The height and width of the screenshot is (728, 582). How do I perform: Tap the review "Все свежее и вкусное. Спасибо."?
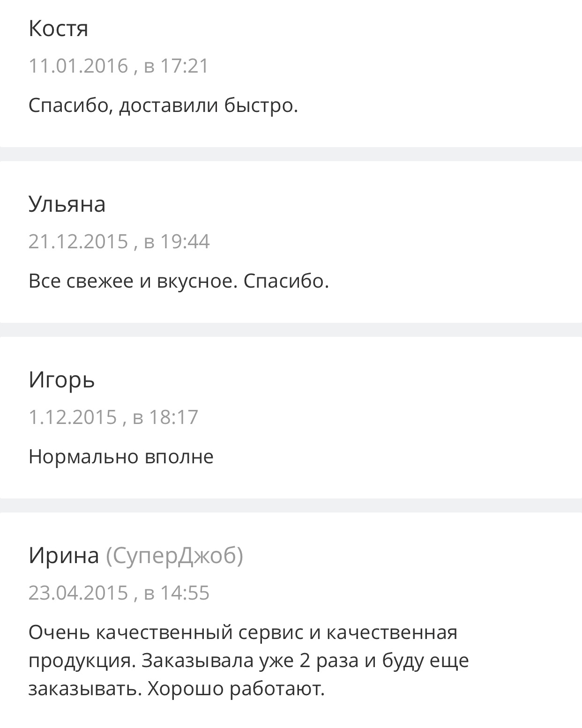179,281
